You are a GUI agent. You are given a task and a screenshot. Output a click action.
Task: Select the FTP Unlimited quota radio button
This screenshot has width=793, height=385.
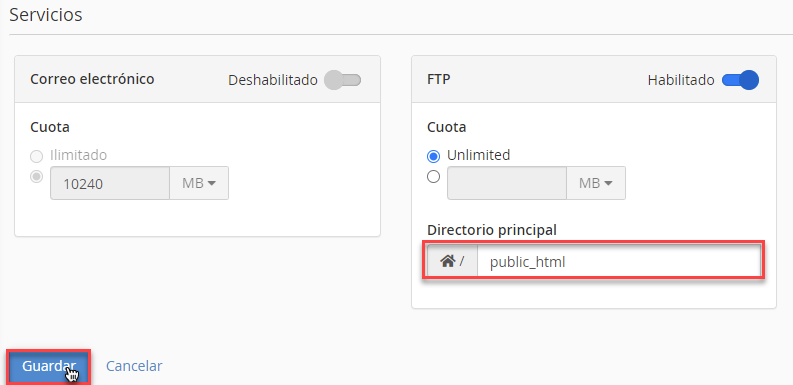pos(433,157)
